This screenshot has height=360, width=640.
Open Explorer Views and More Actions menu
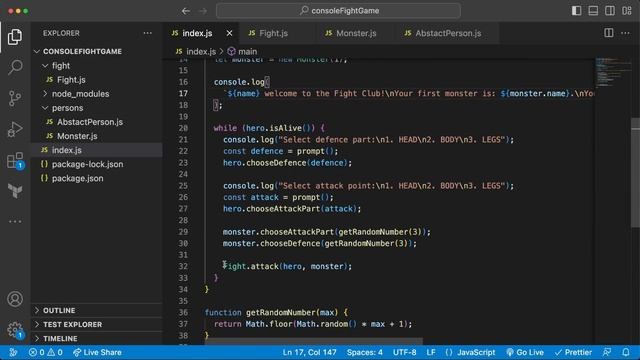[x=147, y=33]
